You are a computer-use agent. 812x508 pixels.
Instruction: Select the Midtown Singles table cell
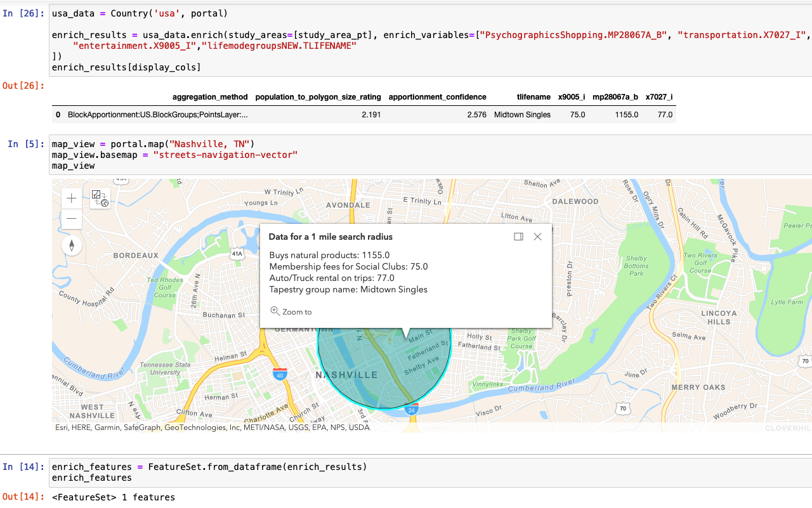click(522, 115)
